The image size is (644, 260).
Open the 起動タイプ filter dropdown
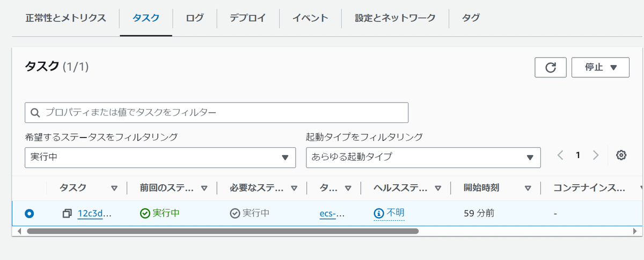423,157
